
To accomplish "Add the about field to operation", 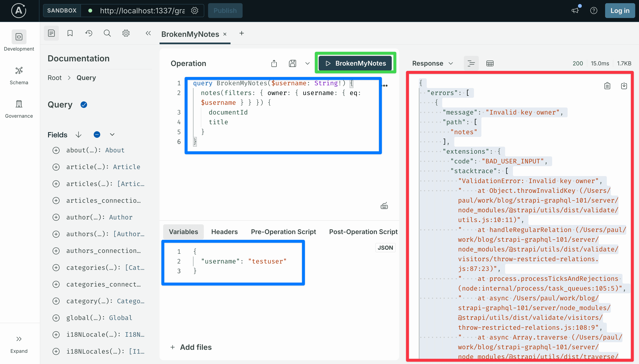I will coord(56,150).
